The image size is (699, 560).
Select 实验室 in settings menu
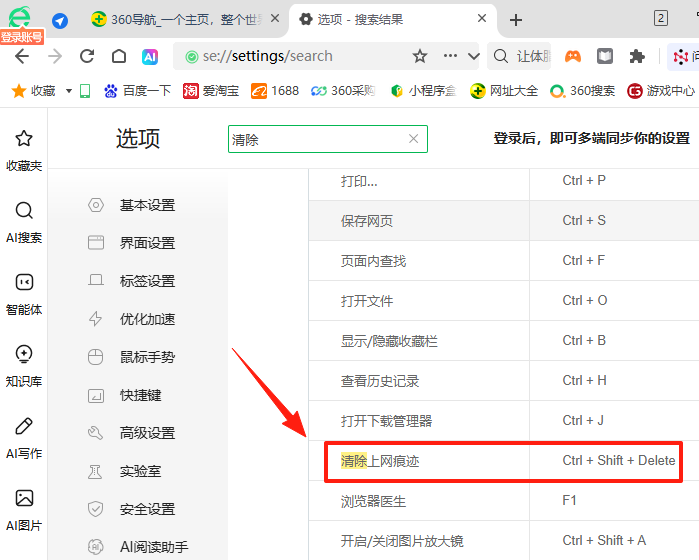[x=125, y=471]
